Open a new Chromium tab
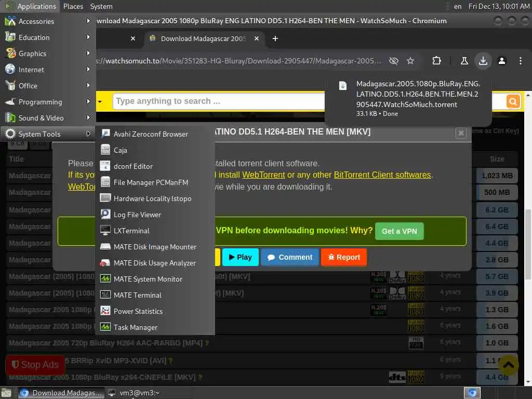 click(275, 38)
